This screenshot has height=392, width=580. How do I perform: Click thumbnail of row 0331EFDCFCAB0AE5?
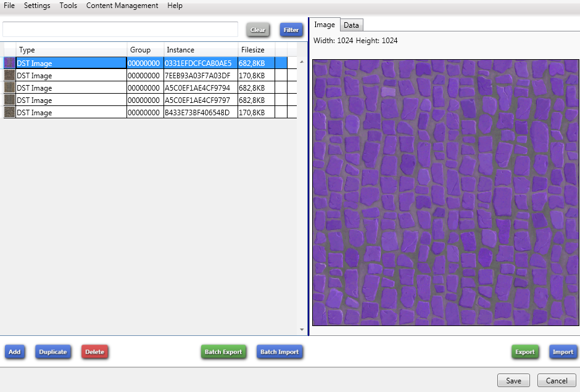point(9,63)
